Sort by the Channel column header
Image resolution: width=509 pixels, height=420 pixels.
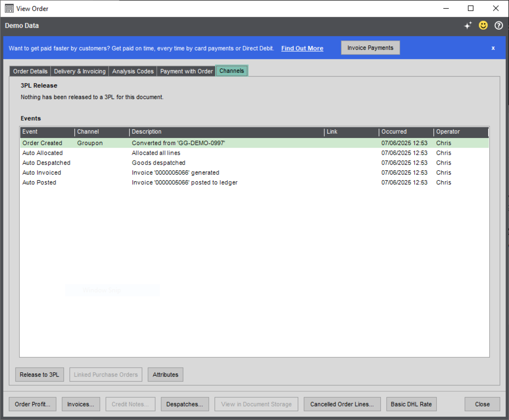click(102, 132)
